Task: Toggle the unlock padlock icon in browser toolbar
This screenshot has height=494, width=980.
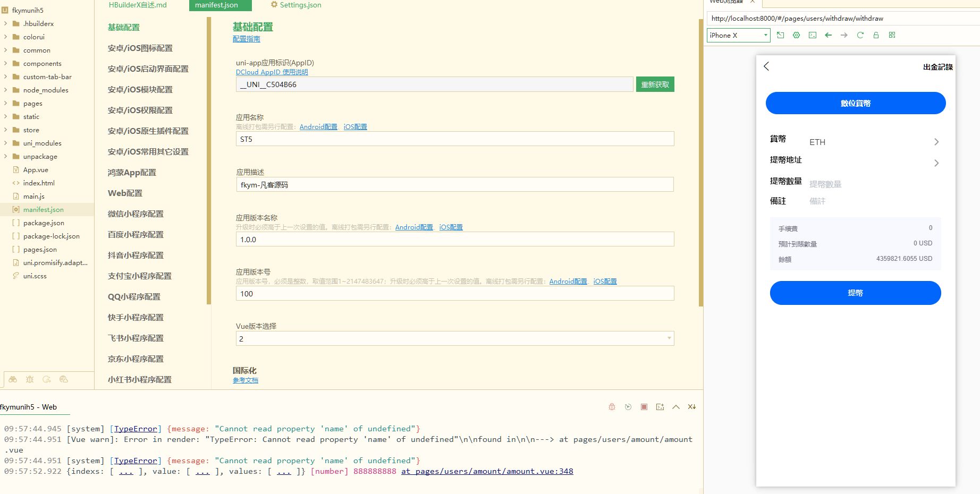Action: coord(876,35)
